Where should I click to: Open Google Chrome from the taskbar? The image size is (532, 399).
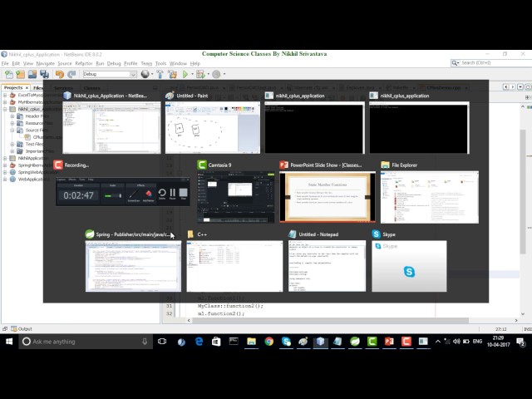(268, 342)
